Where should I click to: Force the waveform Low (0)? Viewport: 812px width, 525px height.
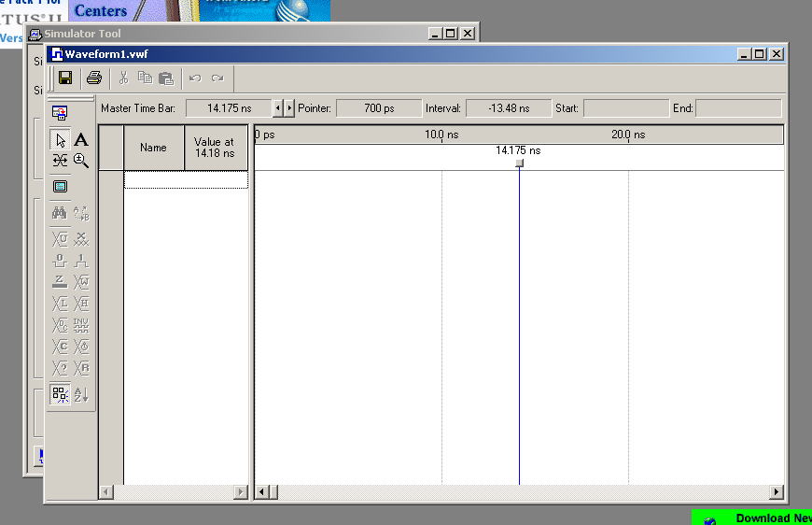click(60, 261)
